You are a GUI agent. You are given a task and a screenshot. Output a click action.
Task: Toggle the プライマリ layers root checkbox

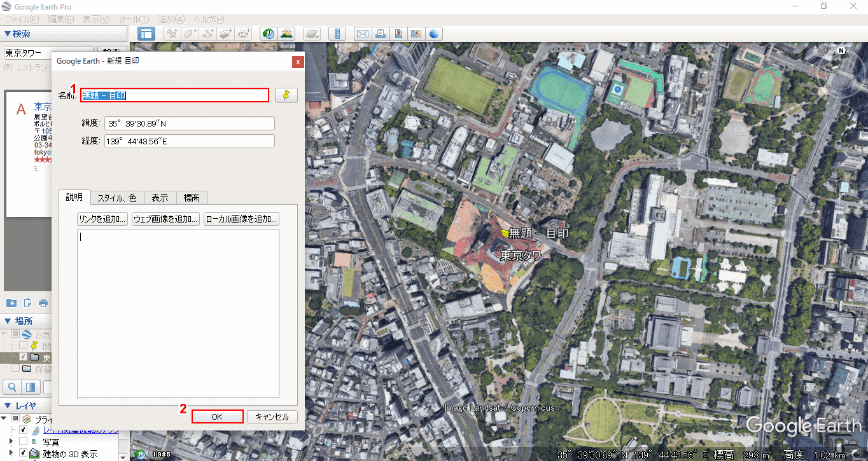click(x=15, y=419)
